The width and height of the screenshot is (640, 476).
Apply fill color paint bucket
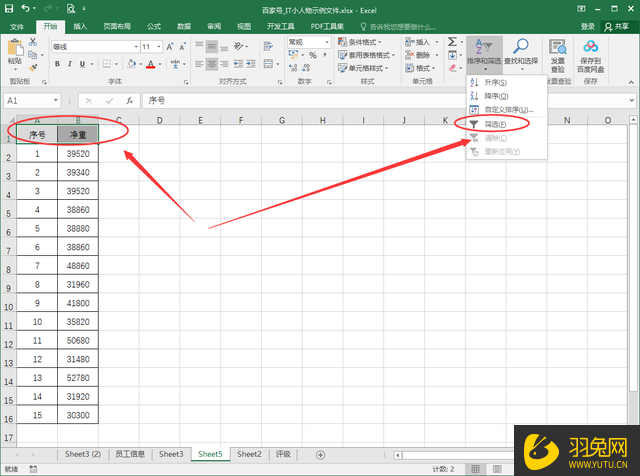pos(131,64)
